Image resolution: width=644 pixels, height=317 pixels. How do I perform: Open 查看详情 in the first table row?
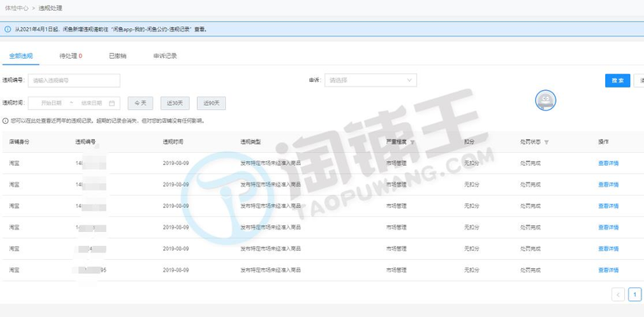click(609, 163)
